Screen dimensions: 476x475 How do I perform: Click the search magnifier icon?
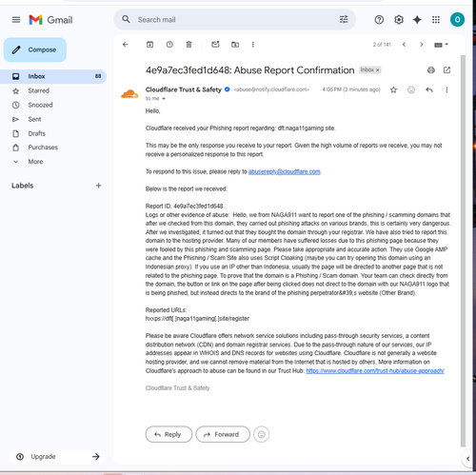pyautogui.click(x=126, y=19)
